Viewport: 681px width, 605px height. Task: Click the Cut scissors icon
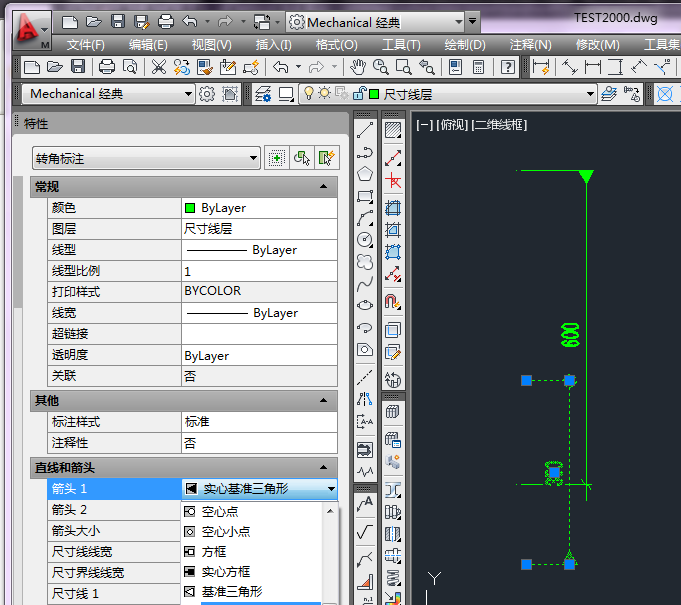pos(159,67)
